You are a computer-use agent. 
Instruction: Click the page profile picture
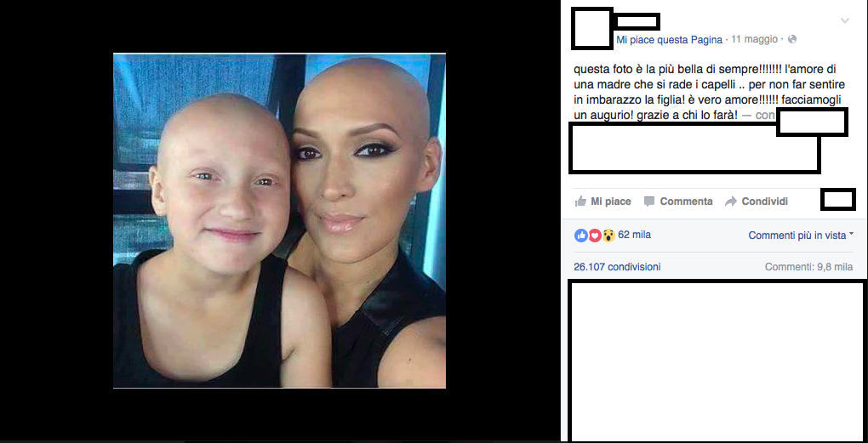[x=592, y=28]
